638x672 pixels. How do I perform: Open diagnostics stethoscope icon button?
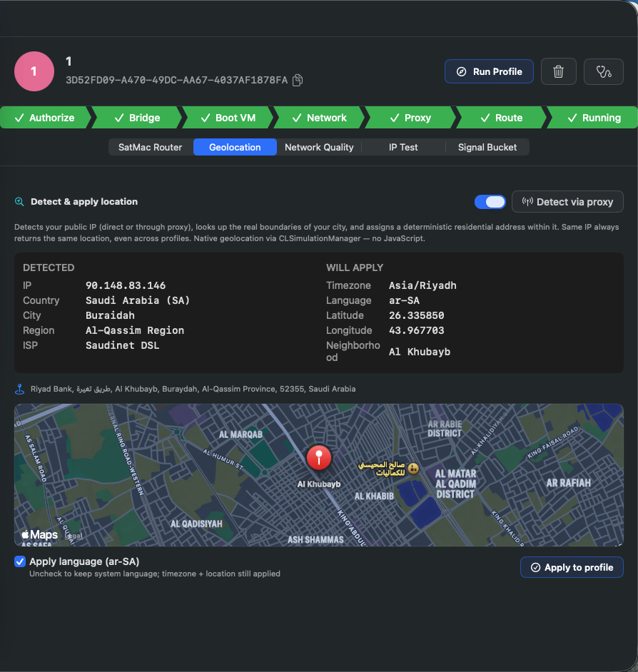coord(603,71)
